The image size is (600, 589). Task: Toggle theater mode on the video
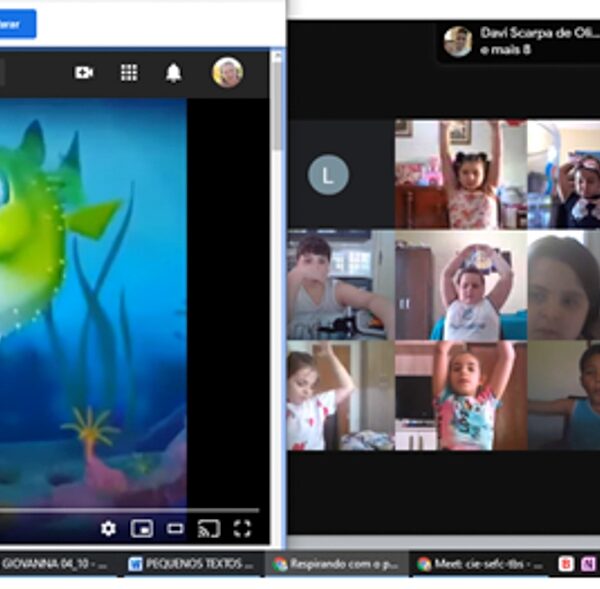click(x=175, y=528)
